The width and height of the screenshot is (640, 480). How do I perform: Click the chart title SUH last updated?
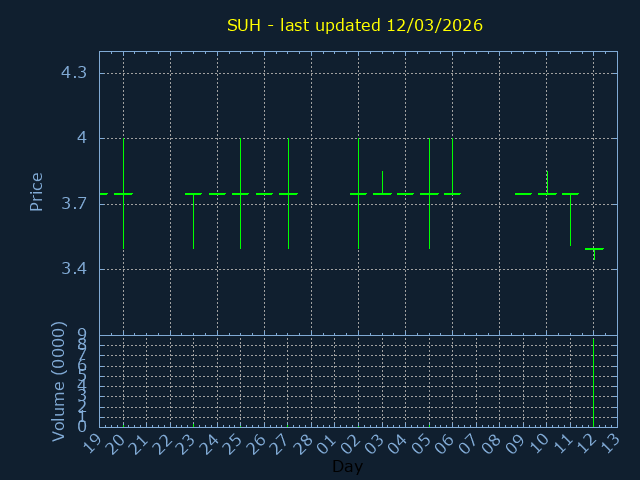tap(354, 25)
